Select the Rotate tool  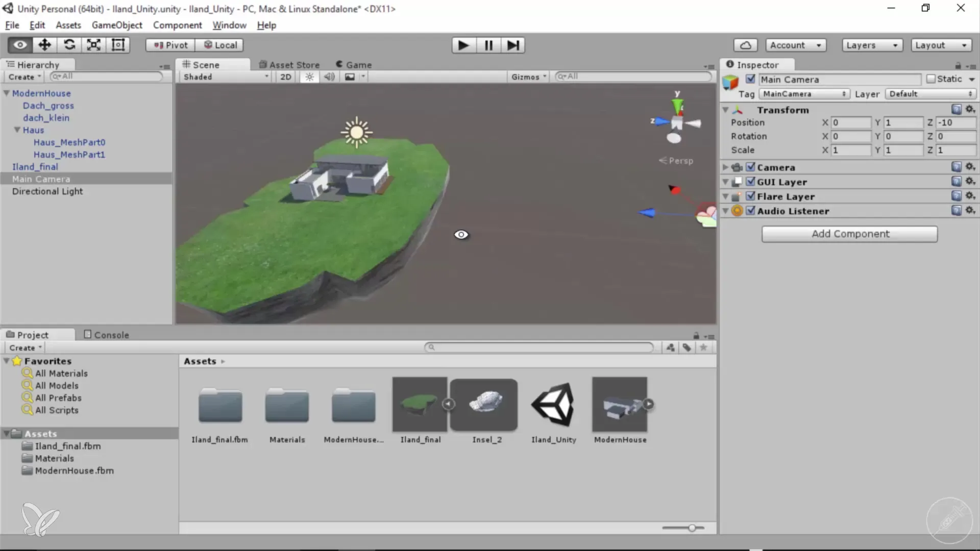[69, 45]
